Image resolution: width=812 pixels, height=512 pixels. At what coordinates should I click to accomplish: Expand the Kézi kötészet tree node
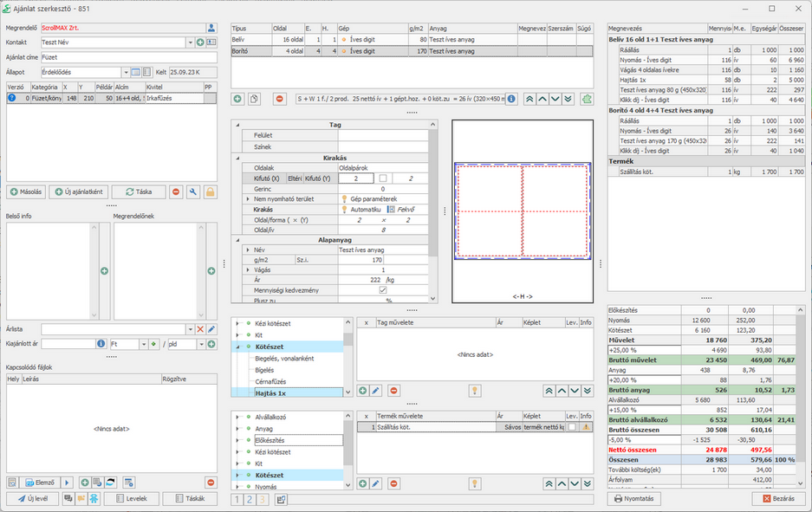coord(238,323)
